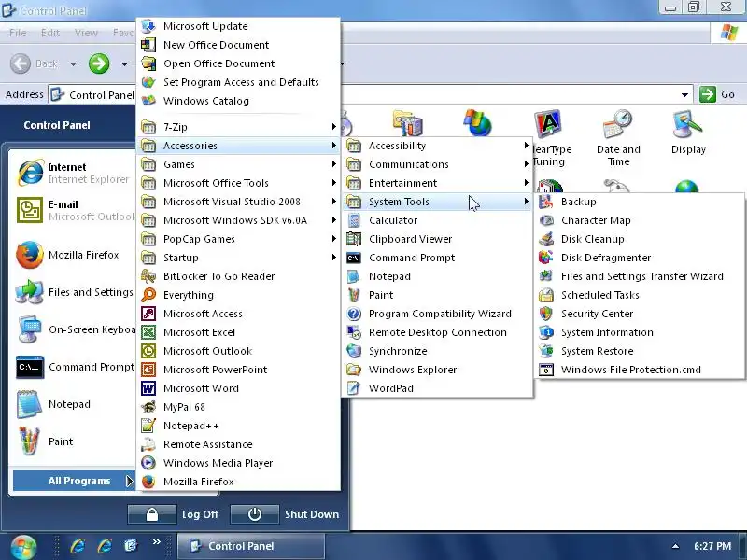Launch Notepad++ from All Programs
This screenshot has width=747, height=560.
click(238, 426)
